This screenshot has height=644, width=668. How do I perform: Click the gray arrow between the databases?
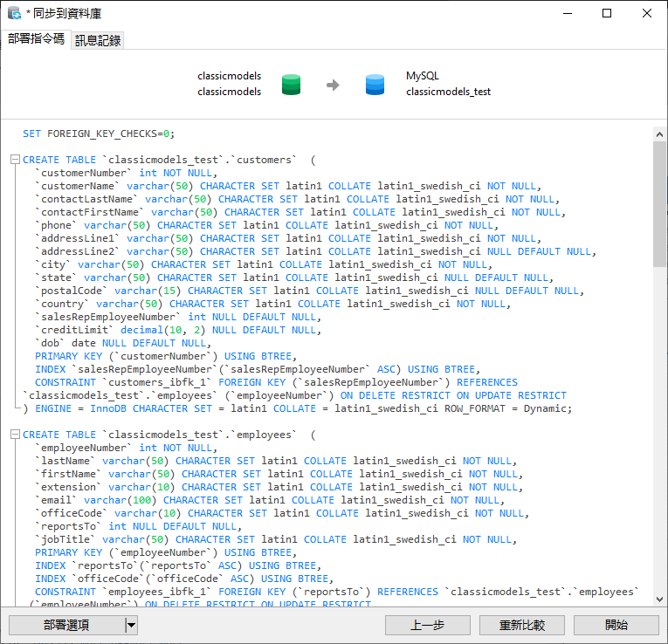[333, 86]
